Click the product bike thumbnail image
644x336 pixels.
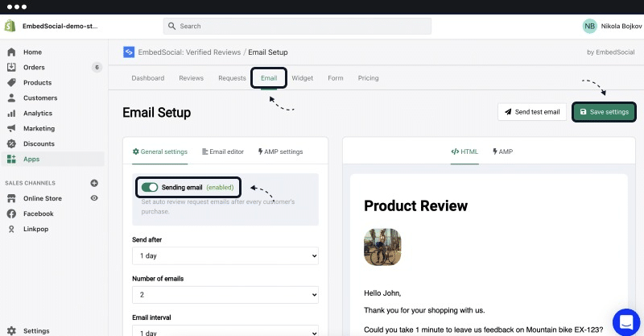coord(382,247)
